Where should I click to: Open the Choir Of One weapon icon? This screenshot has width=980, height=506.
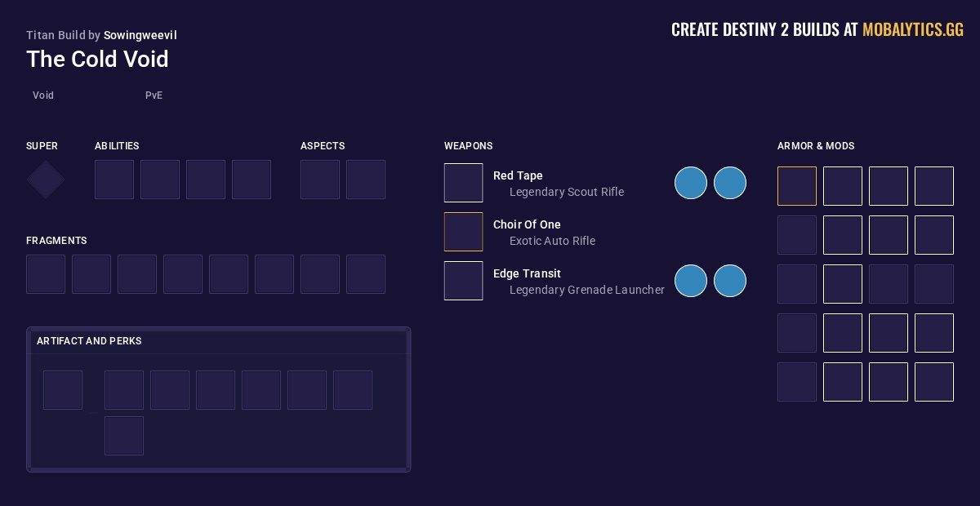464,232
